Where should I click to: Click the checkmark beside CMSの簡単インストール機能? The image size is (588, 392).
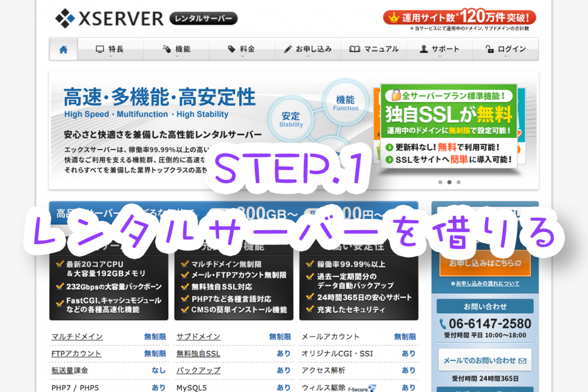(x=185, y=310)
